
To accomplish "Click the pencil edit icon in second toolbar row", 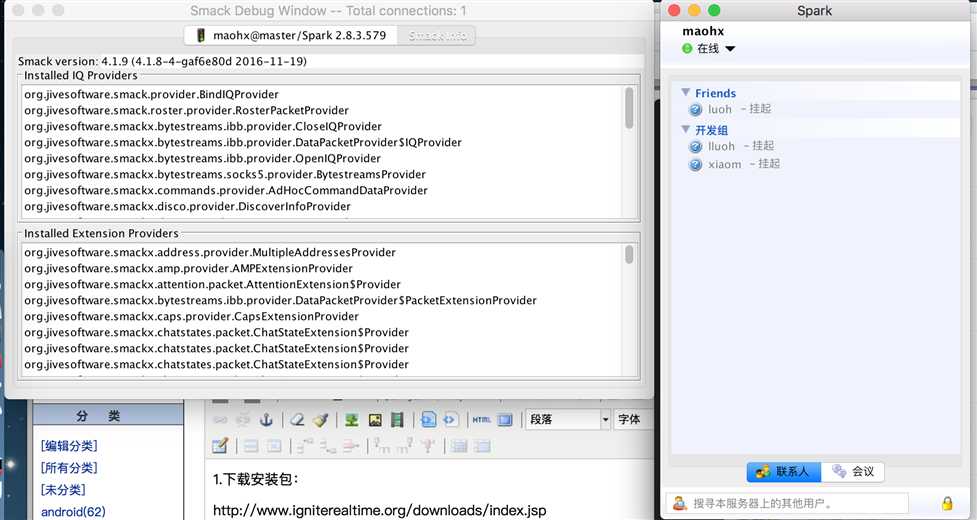I will [x=220, y=445].
